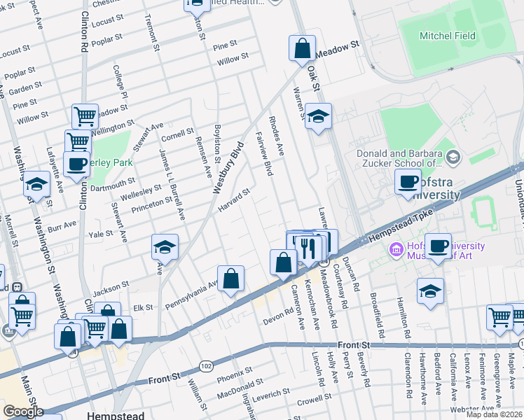Click the Cornell St street label
This screenshot has width=524, height=420.
(x=177, y=134)
